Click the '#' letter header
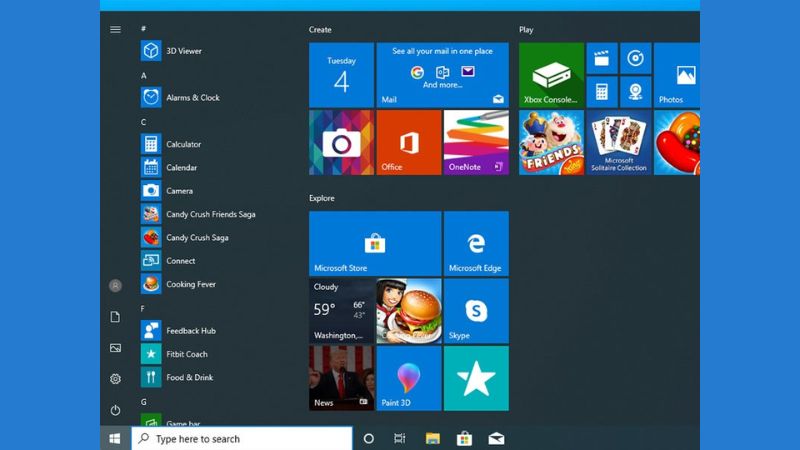The image size is (800, 450). point(143,29)
